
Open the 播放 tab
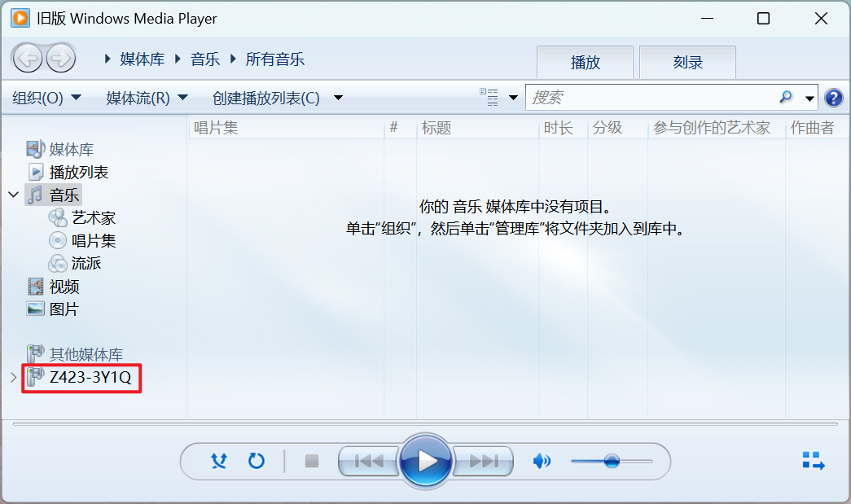click(585, 63)
